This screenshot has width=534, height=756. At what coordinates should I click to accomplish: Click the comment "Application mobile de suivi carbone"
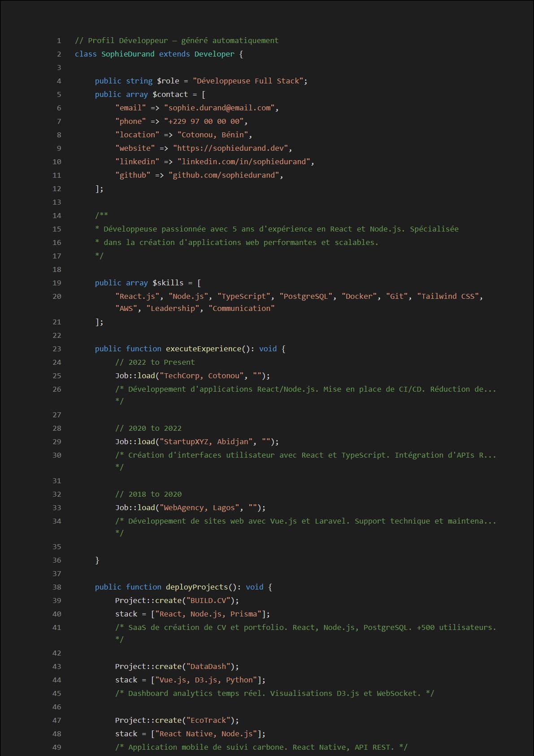coord(208,747)
